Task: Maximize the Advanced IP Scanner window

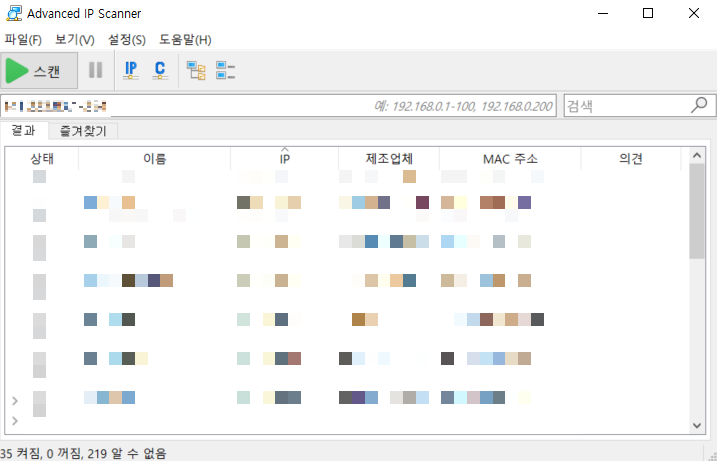Action: 648,13
